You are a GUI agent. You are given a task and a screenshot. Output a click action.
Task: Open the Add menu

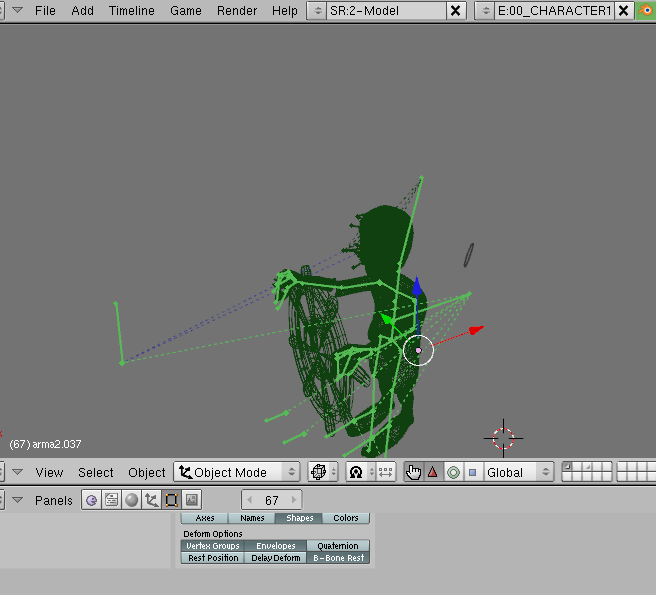82,10
